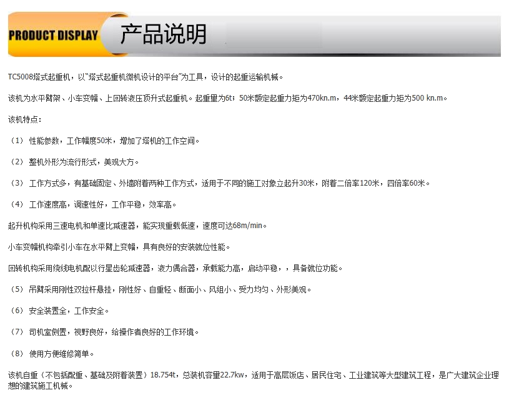The height and width of the screenshot is (420, 509).
Task: Click the TC5008塔式起重机 intro sentence
Action: pyautogui.click(x=145, y=77)
